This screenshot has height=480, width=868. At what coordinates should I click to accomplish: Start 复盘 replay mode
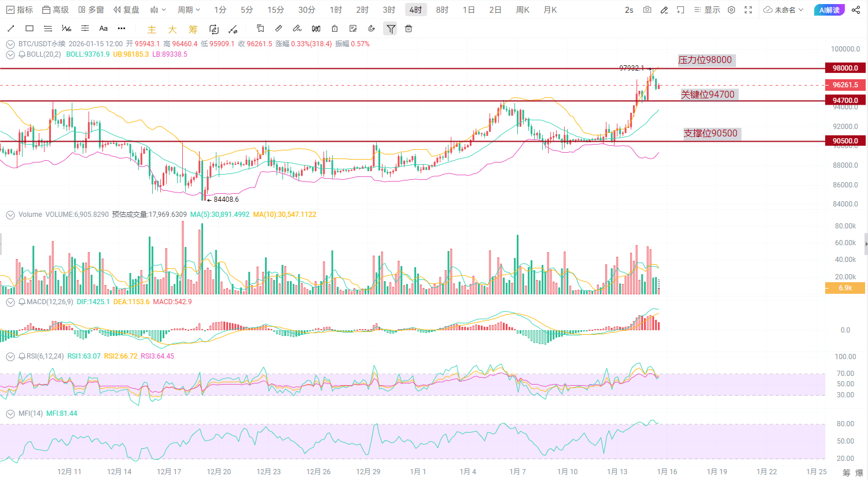pyautogui.click(x=126, y=10)
